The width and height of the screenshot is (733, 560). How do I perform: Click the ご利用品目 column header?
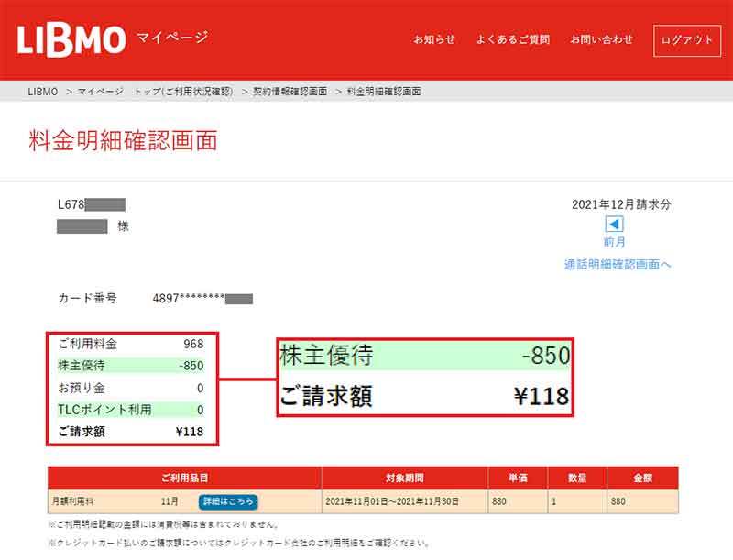185,478
